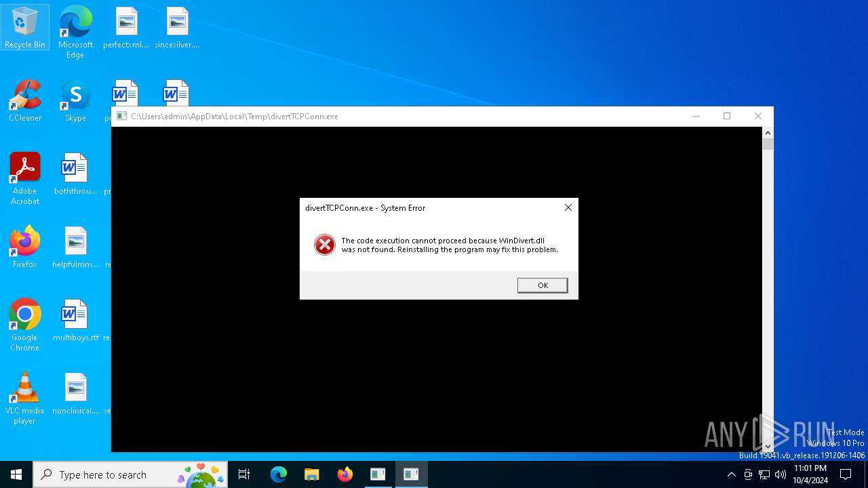Launch Firefox from the taskbar
Image resolution: width=868 pixels, height=488 pixels.
[344, 474]
